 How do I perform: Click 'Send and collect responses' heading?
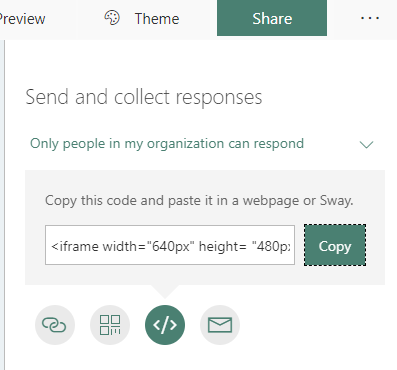click(x=144, y=97)
